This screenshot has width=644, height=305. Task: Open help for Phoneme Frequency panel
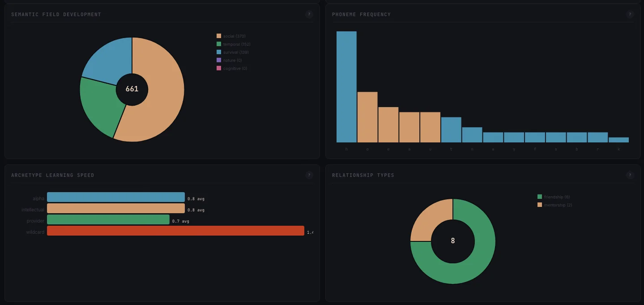630,14
